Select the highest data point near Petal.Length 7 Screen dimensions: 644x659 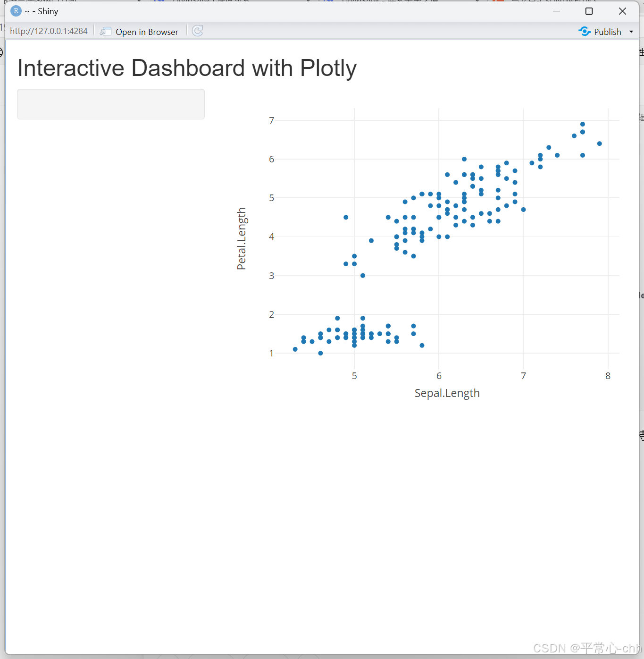click(x=582, y=123)
